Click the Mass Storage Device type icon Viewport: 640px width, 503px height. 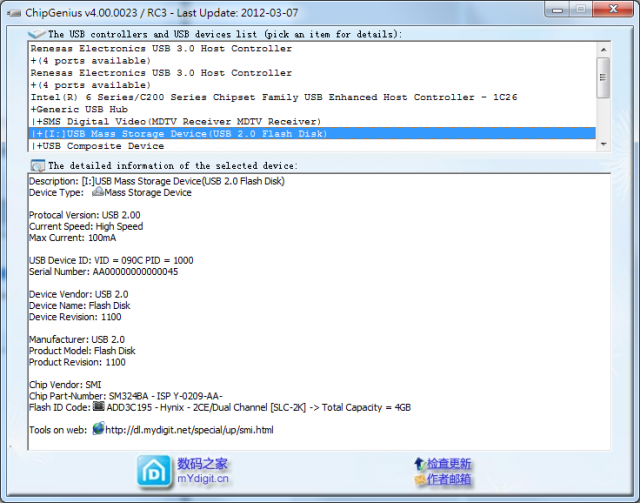[98, 192]
